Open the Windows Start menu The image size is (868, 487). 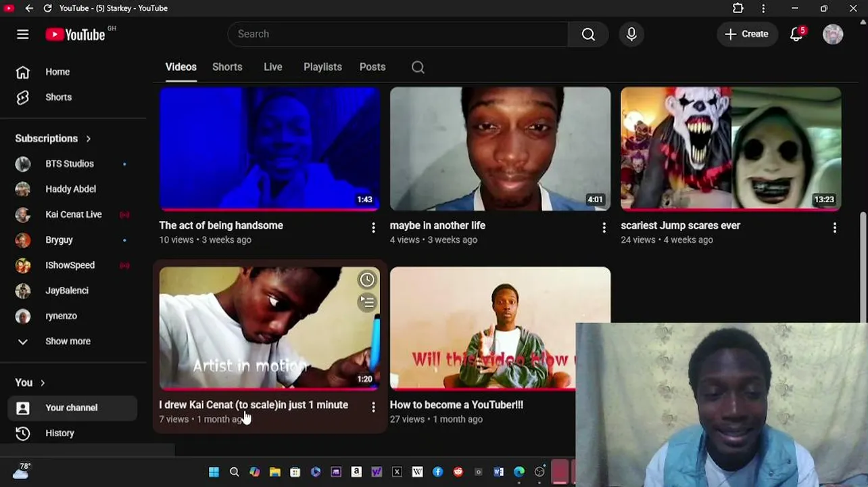tap(214, 472)
